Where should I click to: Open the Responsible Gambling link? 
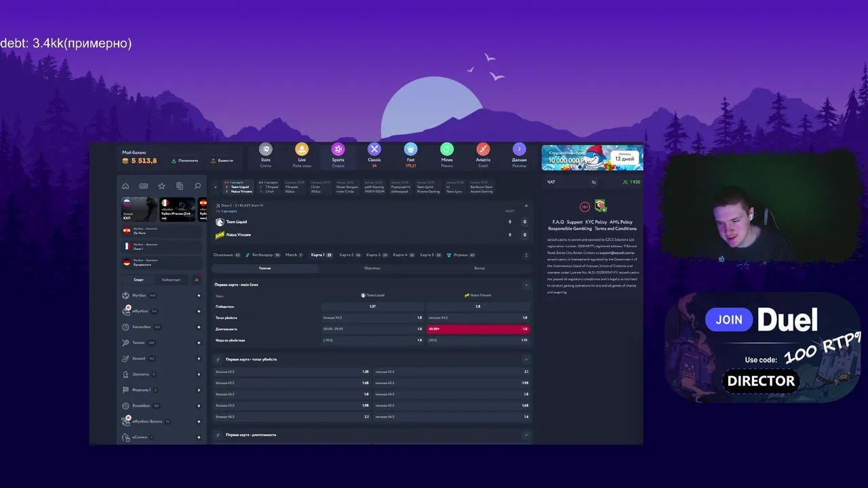(570, 228)
